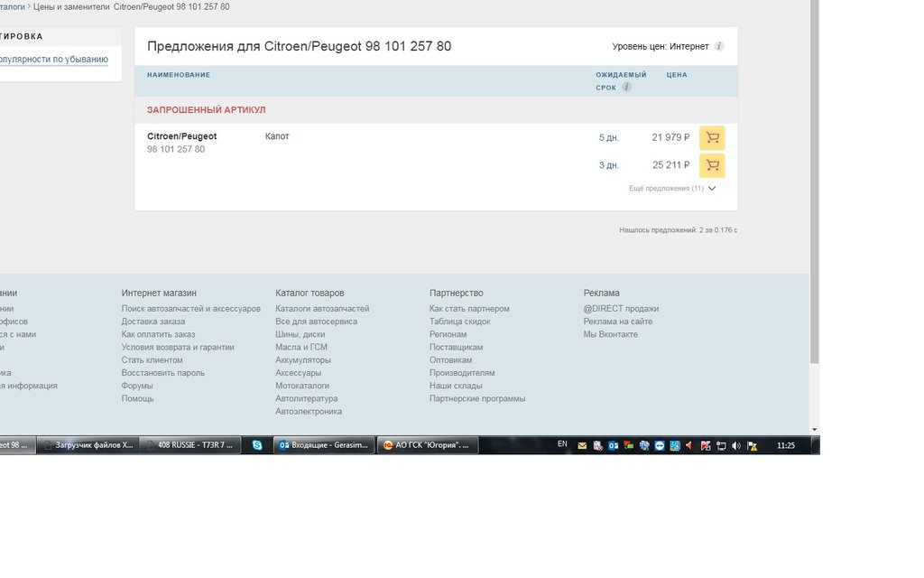Select article number 98 101 257 80 text
924x578 pixels.
pyautogui.click(x=176, y=149)
